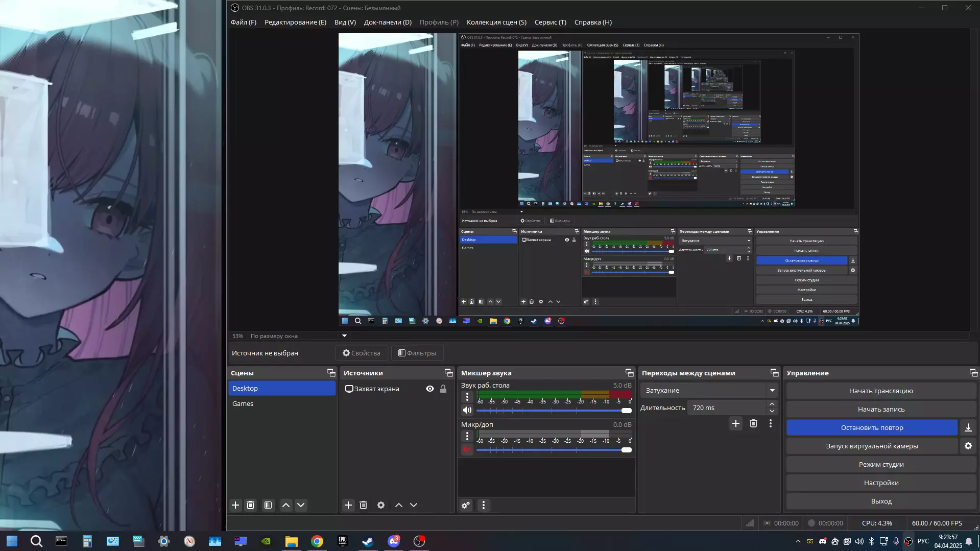Unmute the Микр/доп audio channel

click(x=467, y=449)
